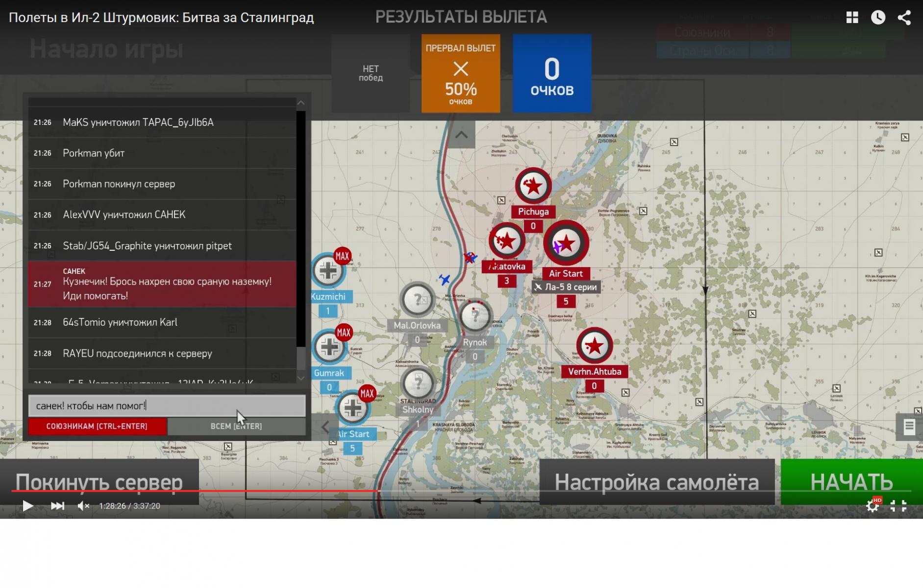Seek on the video progress bar

[x=461, y=490]
